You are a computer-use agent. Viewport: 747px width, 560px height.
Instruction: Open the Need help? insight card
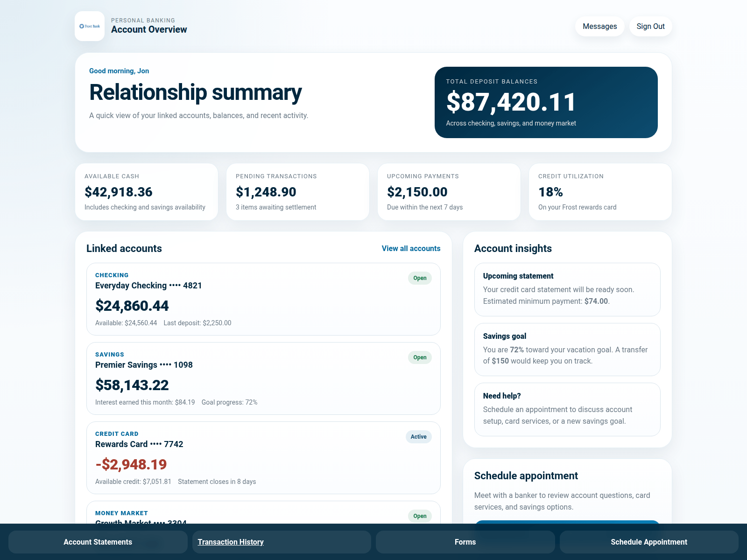point(567,409)
